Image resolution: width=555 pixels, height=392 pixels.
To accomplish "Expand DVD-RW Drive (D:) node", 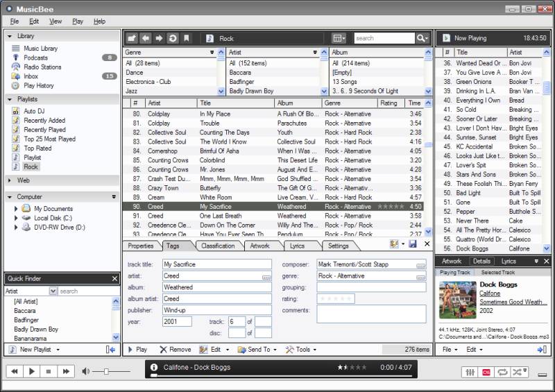I will pyautogui.click(x=16, y=228).
